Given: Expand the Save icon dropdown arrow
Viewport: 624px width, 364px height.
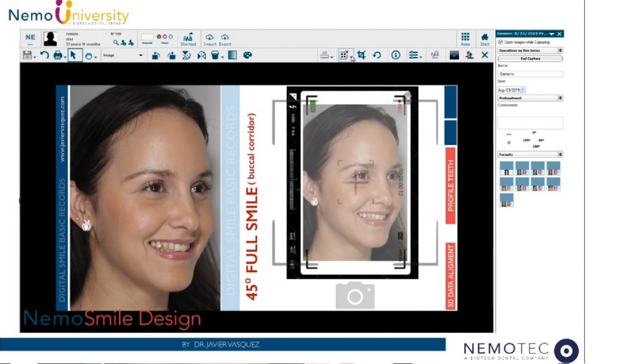Looking at the screenshot, I should coord(35,57).
